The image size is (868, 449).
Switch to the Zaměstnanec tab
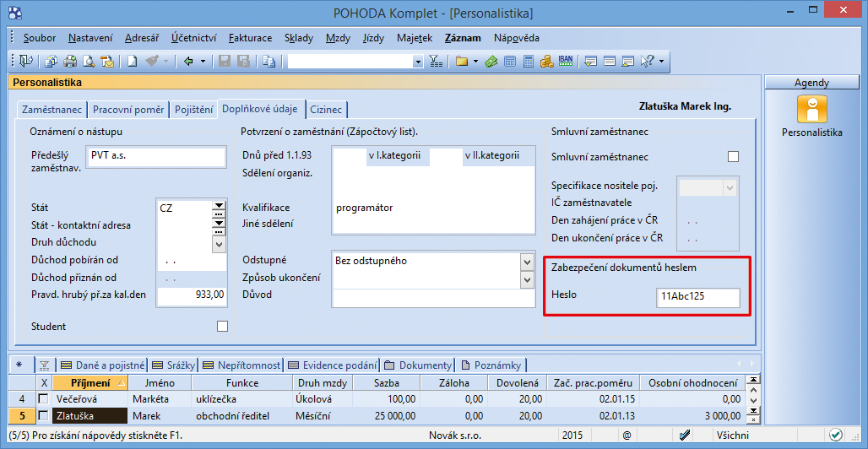pos(52,110)
